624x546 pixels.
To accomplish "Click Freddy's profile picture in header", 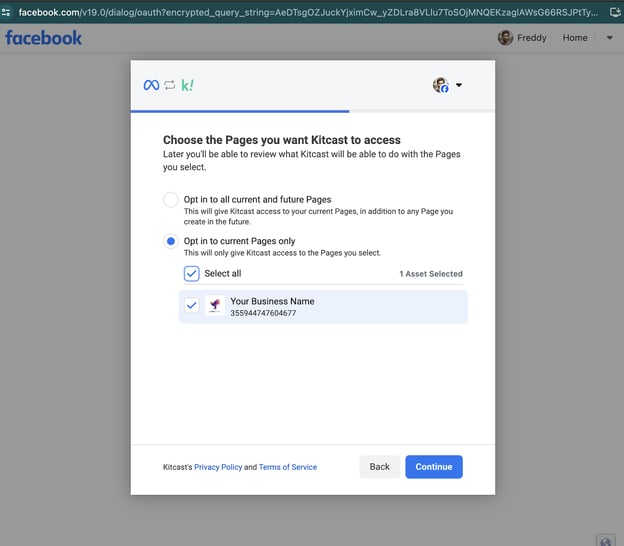I will coord(505,38).
